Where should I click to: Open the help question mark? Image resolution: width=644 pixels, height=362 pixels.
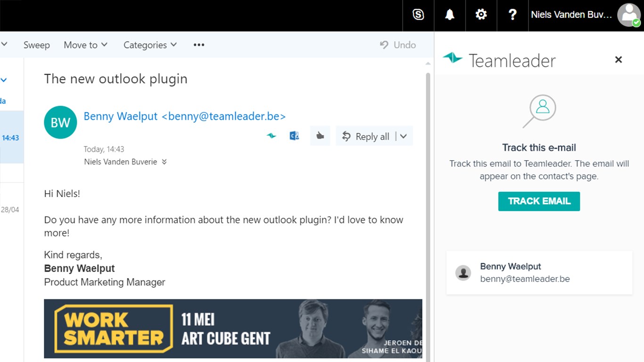(x=512, y=15)
